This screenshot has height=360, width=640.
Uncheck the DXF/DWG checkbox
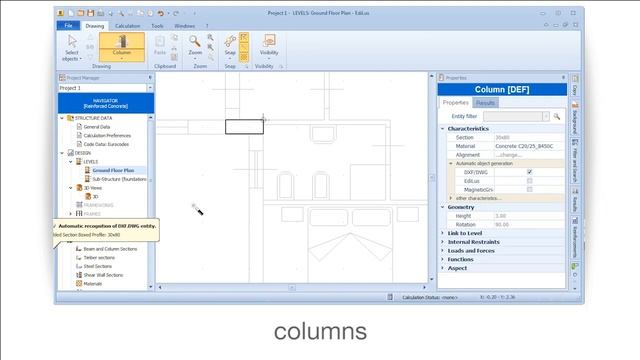529,172
